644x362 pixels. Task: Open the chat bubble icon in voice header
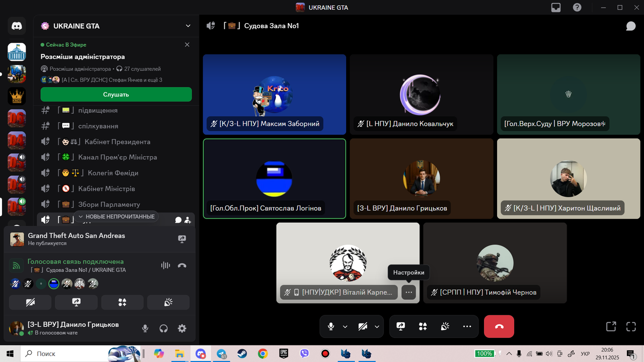(631, 26)
